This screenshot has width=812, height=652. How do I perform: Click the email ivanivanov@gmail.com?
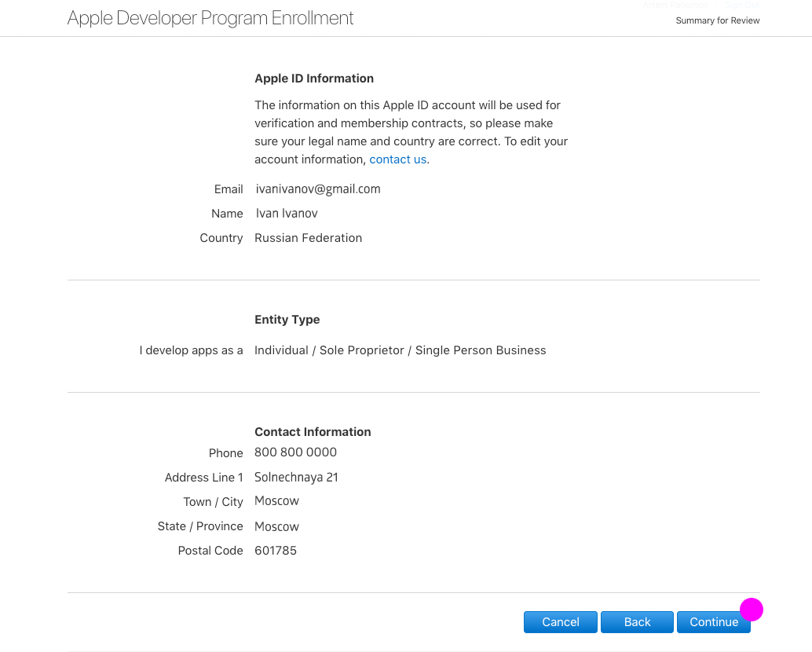pos(318,189)
